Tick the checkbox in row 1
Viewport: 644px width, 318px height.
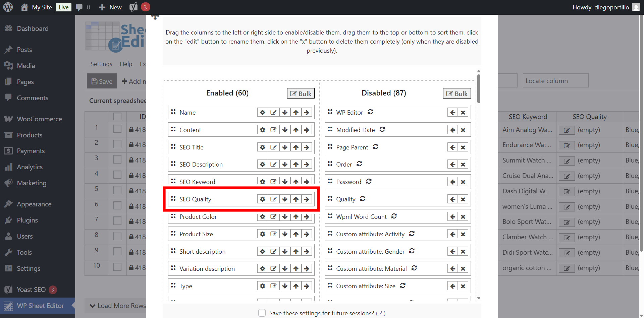pos(117,129)
